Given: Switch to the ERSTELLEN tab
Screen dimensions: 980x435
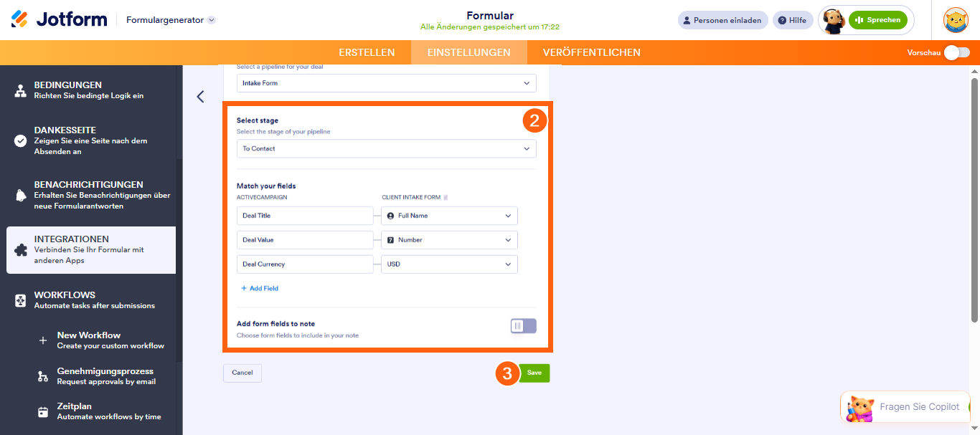Looking at the screenshot, I should (367, 52).
